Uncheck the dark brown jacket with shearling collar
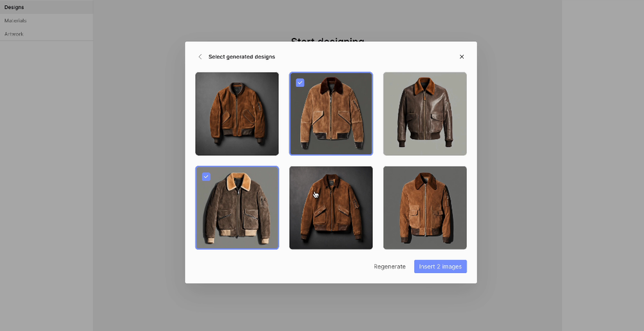Viewport: 644px width, 331px height. point(206,177)
